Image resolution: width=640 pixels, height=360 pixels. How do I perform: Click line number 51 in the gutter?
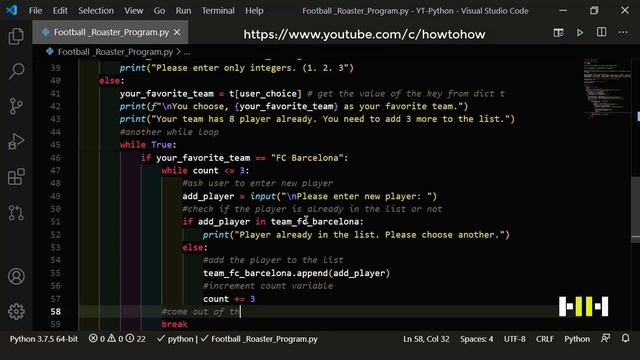click(x=56, y=222)
